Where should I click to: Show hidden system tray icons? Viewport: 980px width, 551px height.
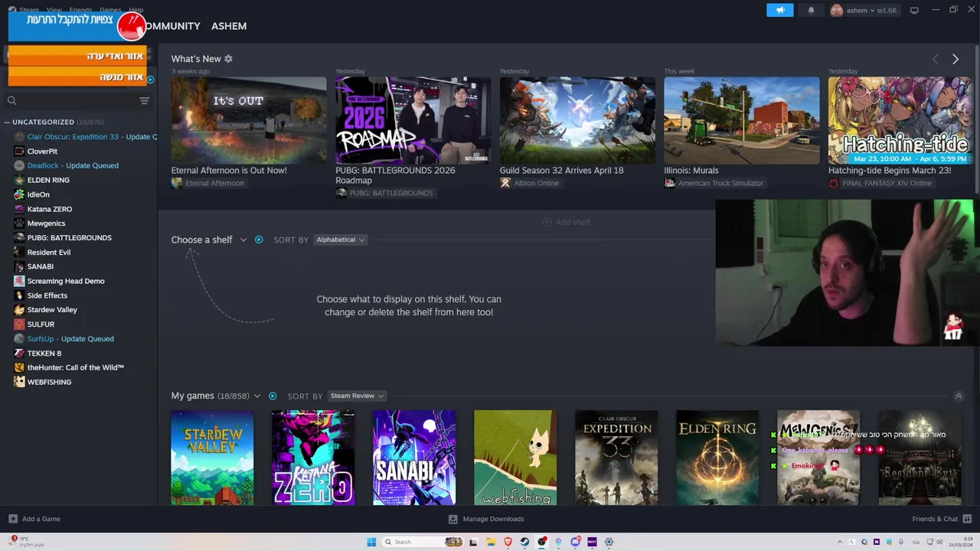pyautogui.click(x=841, y=542)
